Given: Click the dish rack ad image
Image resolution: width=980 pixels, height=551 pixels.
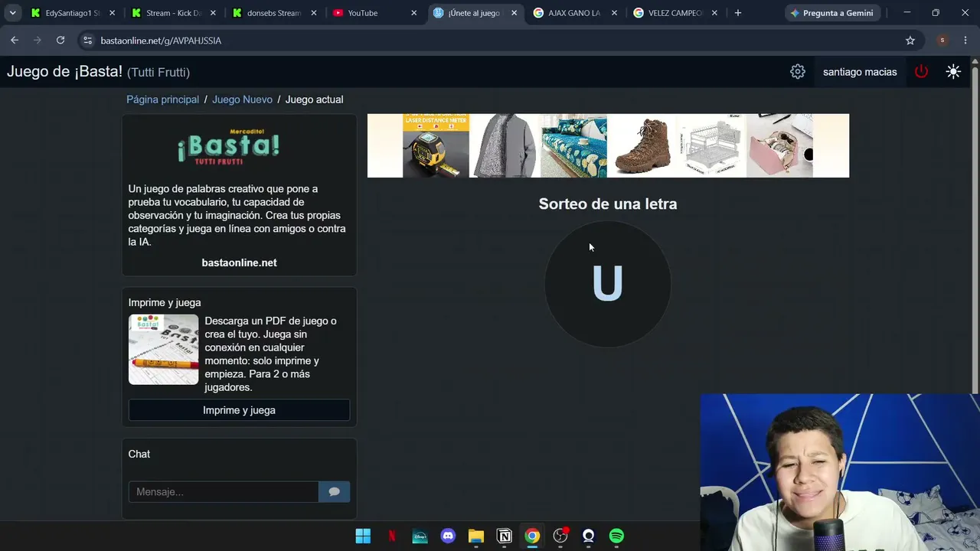Looking at the screenshot, I should point(711,145).
